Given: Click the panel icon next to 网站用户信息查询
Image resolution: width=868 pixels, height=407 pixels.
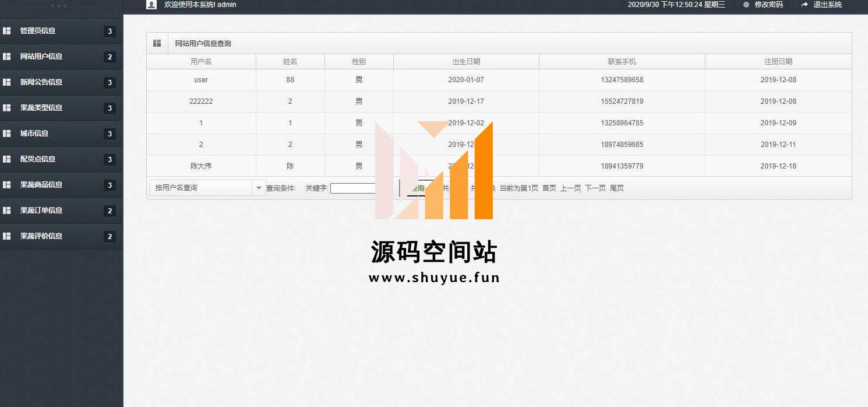Looking at the screenshot, I should coord(157,43).
